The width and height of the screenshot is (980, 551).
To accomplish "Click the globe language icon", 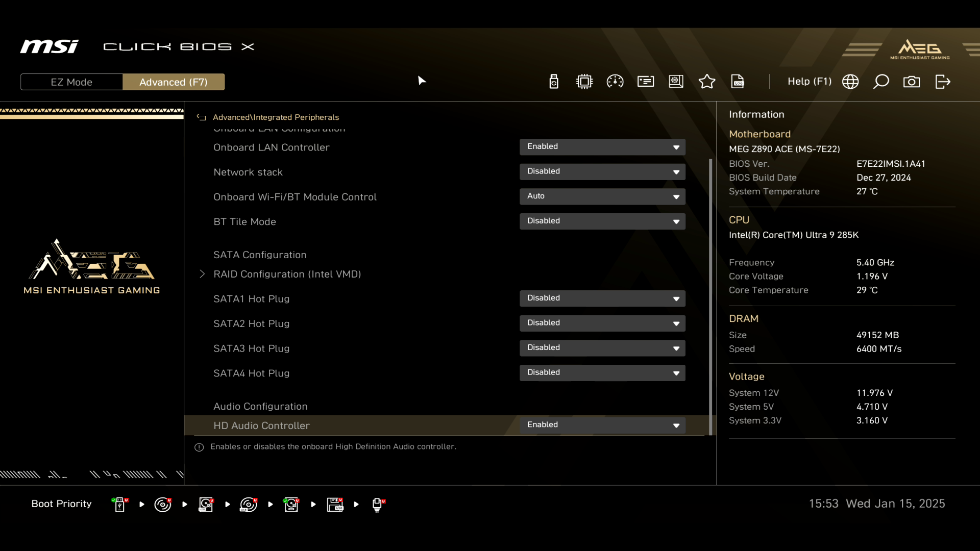I will [x=850, y=82].
